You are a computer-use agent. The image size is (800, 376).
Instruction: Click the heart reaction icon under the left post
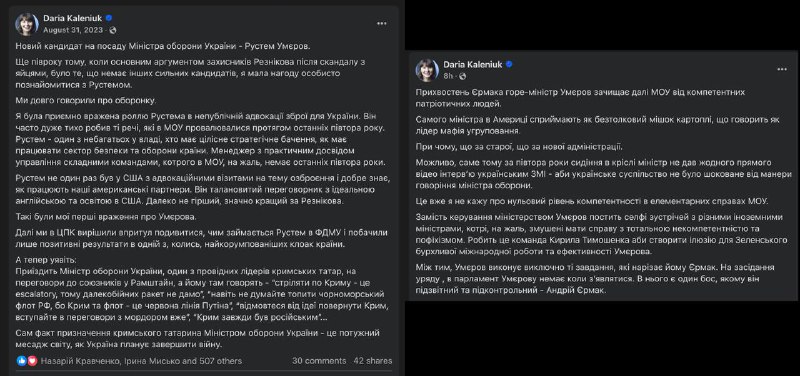point(32,361)
